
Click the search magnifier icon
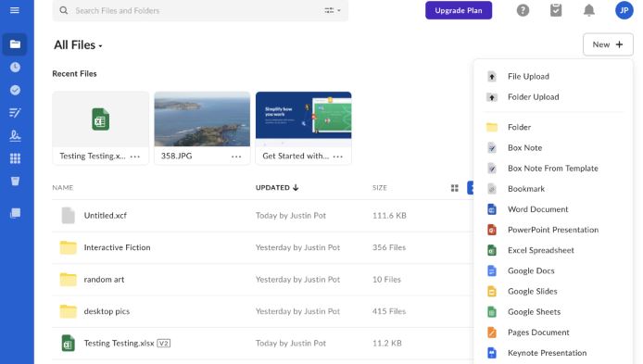pyautogui.click(x=64, y=10)
